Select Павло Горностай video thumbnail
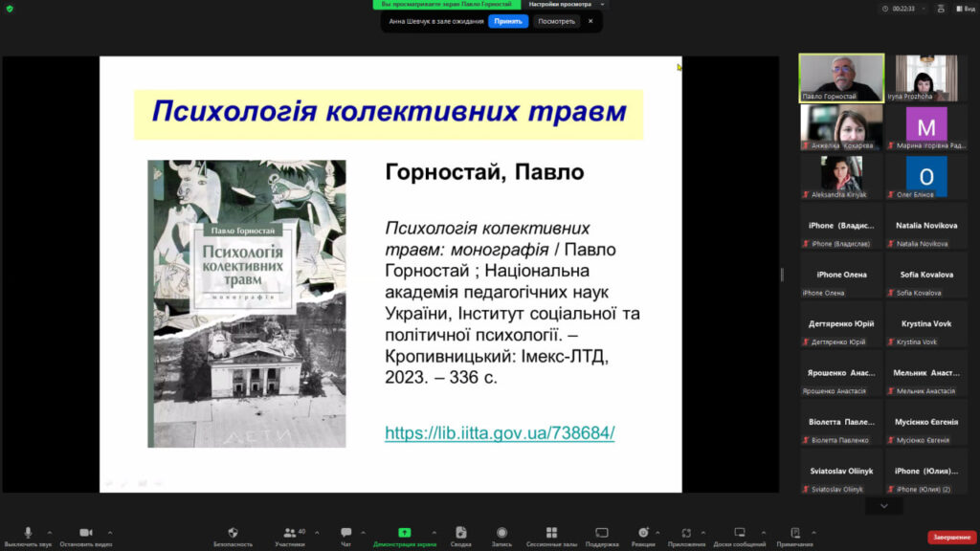 841,77
